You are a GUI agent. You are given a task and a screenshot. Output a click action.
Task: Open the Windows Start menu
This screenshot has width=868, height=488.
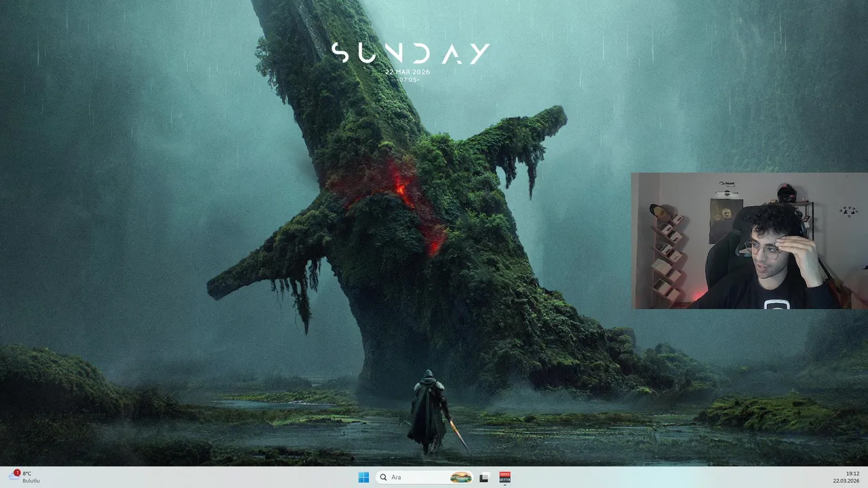(x=363, y=477)
